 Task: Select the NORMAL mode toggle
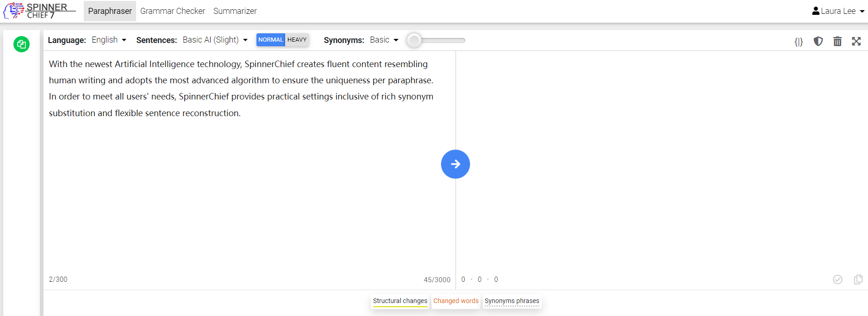[x=271, y=40]
